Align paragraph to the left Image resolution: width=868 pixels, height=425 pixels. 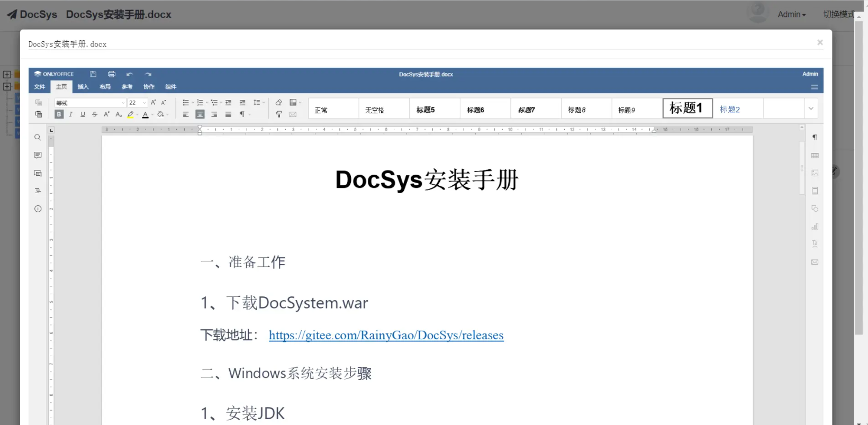click(x=186, y=114)
